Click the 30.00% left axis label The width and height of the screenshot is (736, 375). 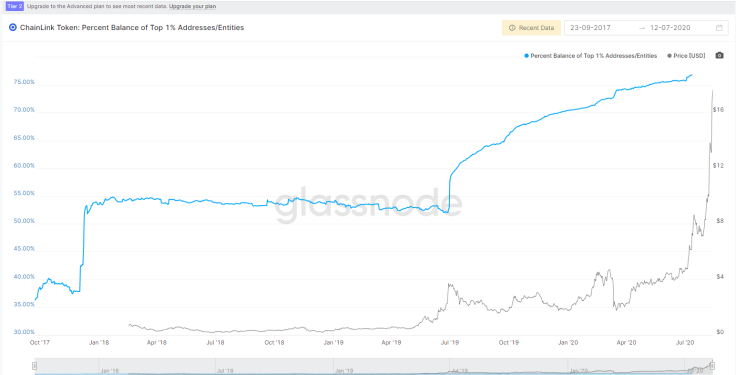[24, 332]
